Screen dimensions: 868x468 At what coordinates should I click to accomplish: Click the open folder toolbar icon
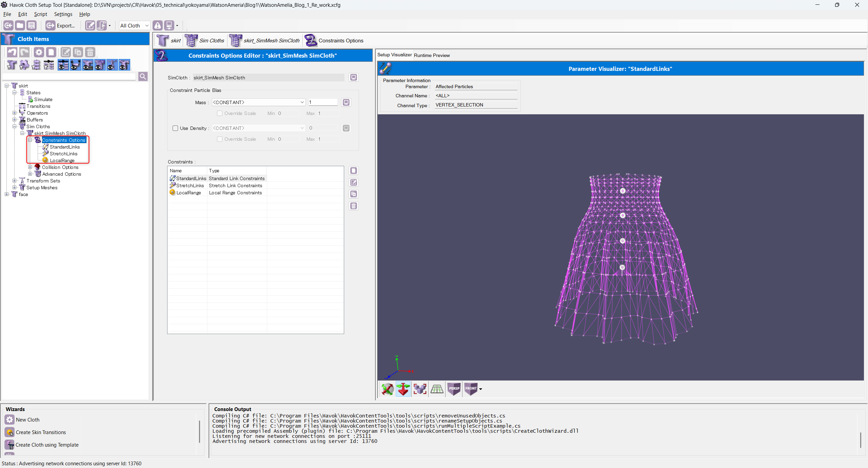click(x=20, y=25)
